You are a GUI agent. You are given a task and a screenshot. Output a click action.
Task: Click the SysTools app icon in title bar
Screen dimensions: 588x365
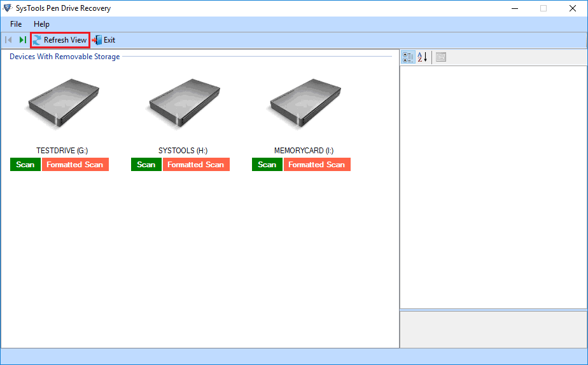pyautogui.click(x=8, y=8)
